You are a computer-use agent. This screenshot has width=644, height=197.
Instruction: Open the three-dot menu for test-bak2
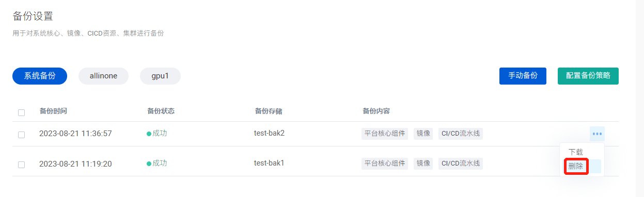tap(597, 134)
